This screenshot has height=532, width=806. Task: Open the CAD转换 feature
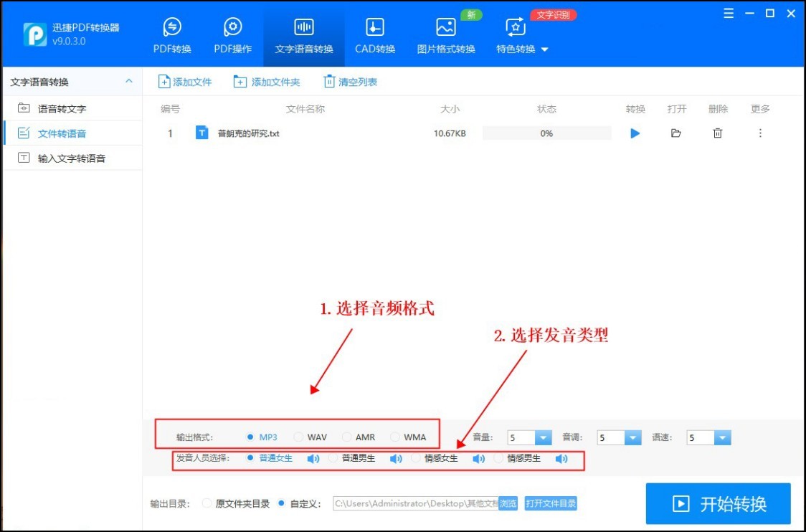click(374, 34)
